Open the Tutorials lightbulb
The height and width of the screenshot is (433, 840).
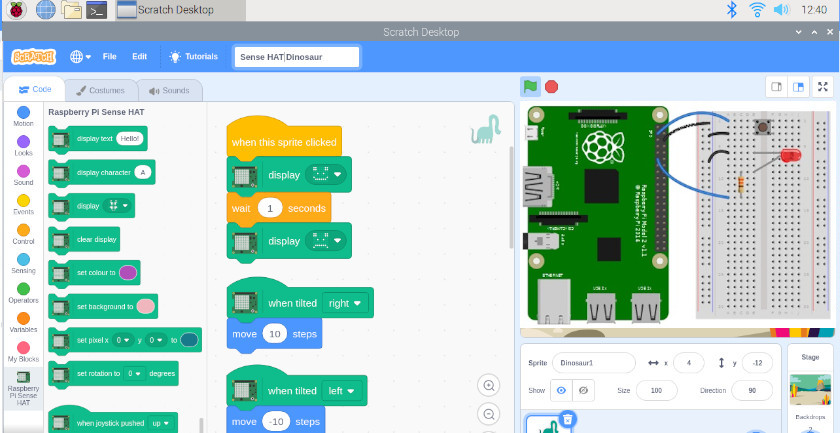[x=193, y=56]
